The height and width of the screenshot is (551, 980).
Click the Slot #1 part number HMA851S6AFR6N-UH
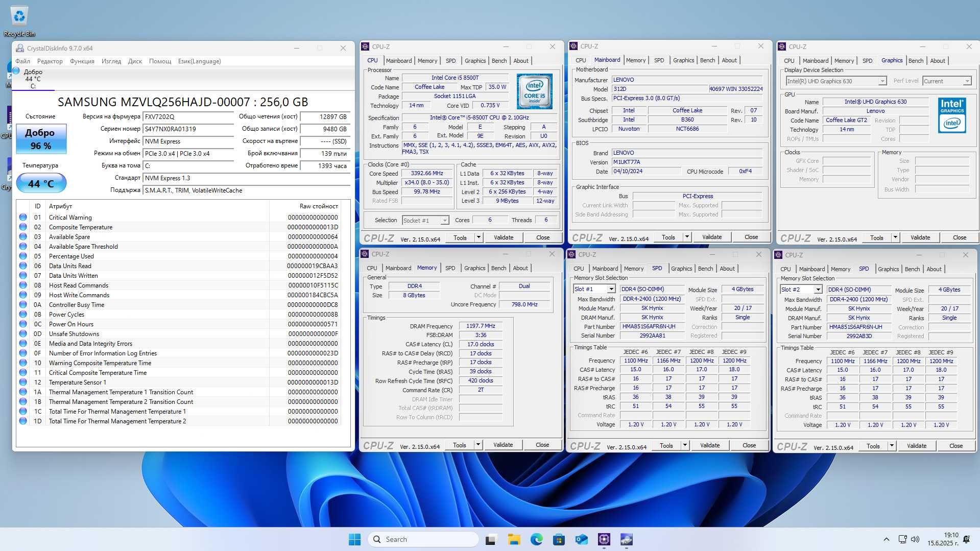pyautogui.click(x=652, y=326)
